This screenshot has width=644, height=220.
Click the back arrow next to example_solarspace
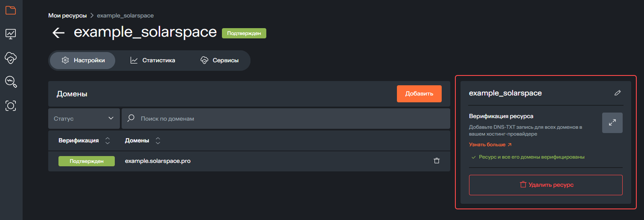pos(58,33)
